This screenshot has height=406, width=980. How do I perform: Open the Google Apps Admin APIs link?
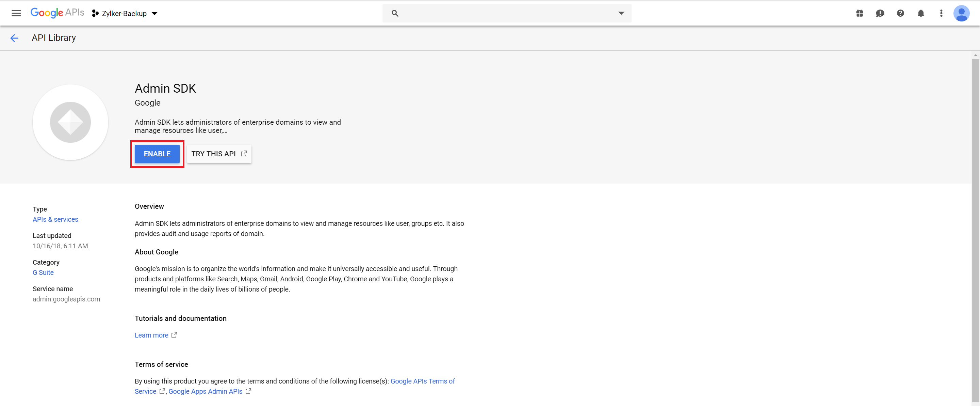point(206,392)
